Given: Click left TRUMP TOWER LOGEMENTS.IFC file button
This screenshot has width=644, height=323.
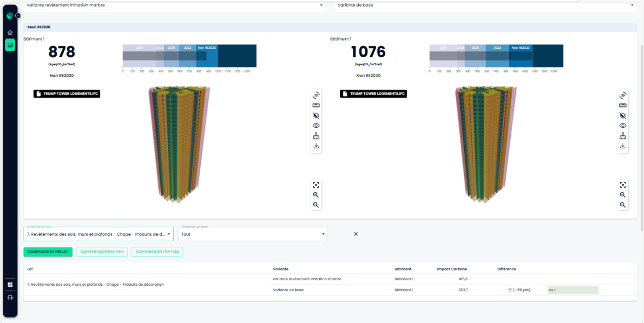Looking at the screenshot, I should (66, 94).
